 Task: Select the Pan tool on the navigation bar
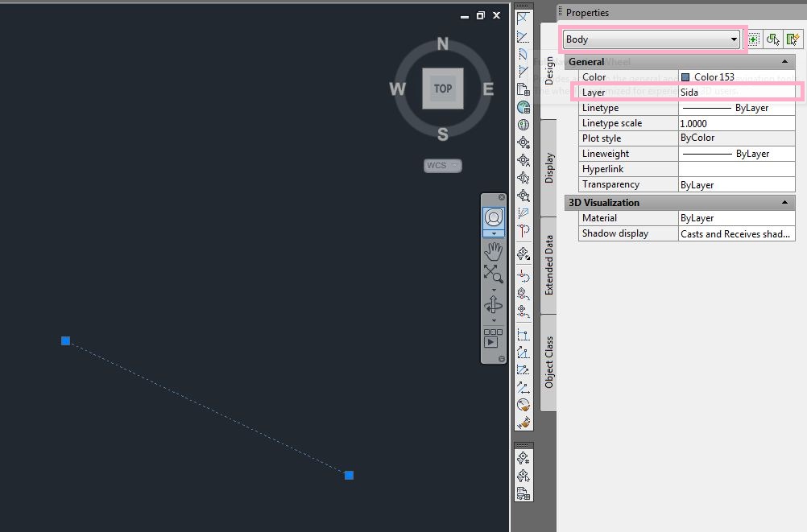coord(494,250)
